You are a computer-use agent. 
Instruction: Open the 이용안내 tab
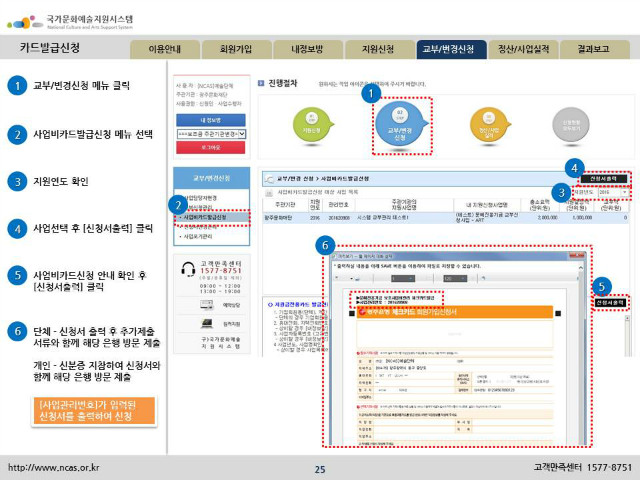click(165, 50)
